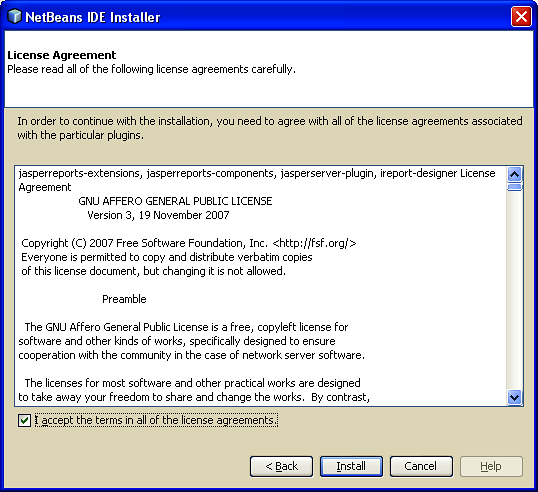Click the license scrollbar thumb
The width and height of the screenshot is (538, 492).
514,187
